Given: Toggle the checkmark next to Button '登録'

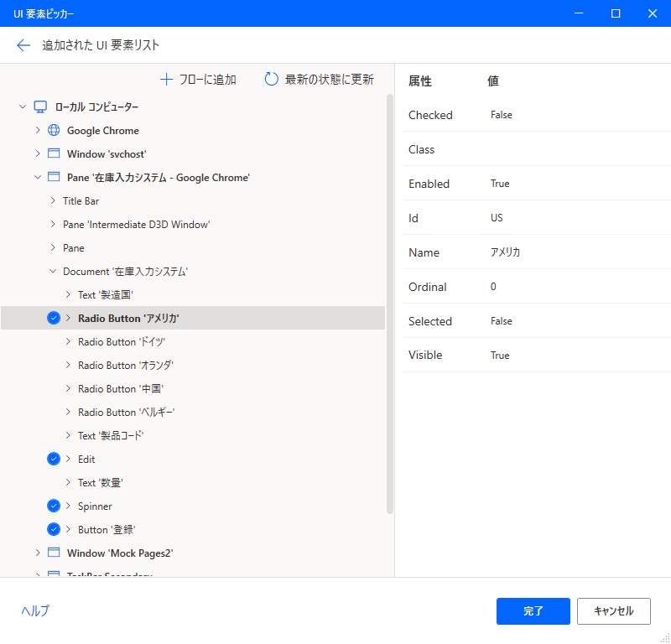Looking at the screenshot, I should [x=54, y=529].
